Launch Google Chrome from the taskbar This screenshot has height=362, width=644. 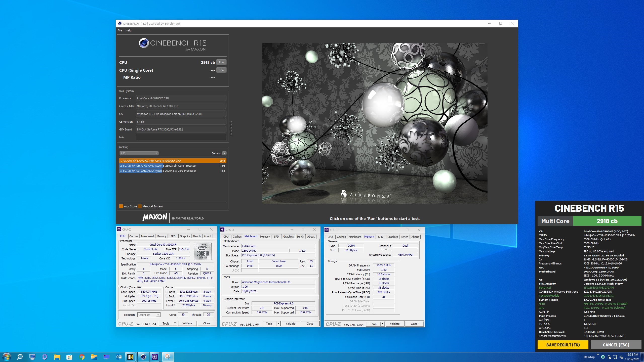82,357
